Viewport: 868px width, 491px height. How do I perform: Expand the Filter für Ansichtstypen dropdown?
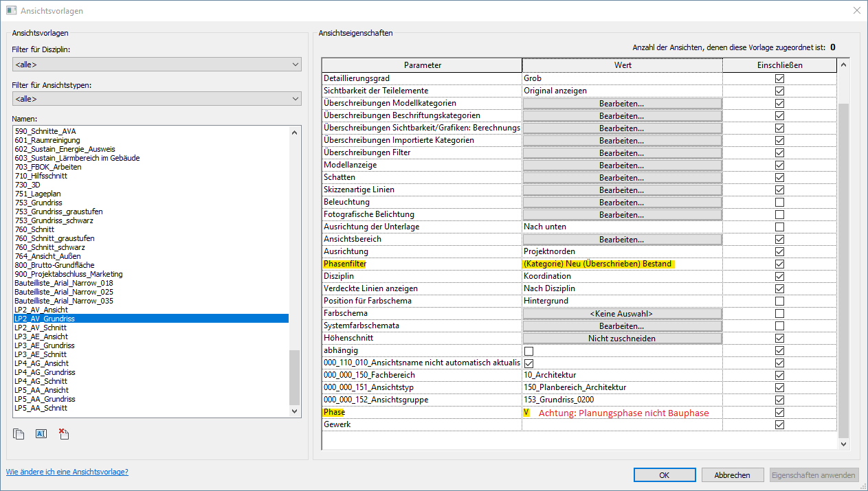[157, 100]
